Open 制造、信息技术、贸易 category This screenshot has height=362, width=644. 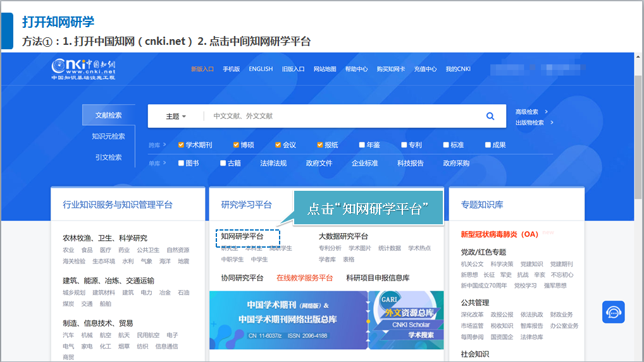98,323
